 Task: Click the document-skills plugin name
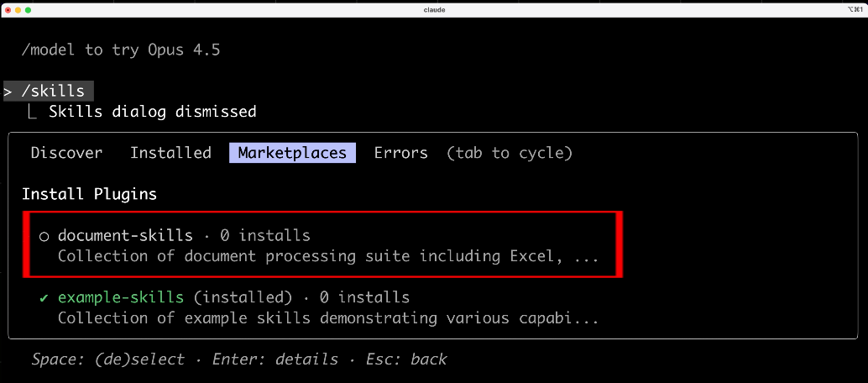[125, 236]
